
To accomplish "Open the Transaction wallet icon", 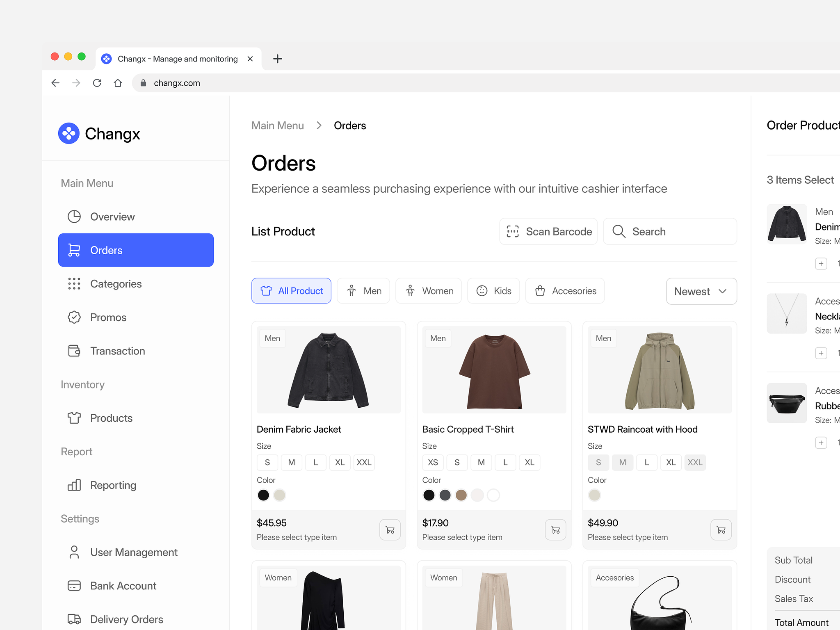I will (74, 351).
